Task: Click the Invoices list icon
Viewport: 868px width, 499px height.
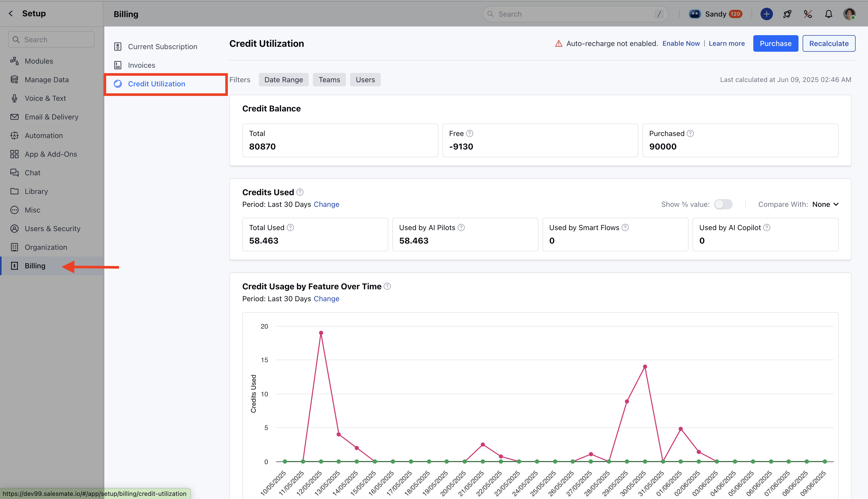Action: point(118,65)
